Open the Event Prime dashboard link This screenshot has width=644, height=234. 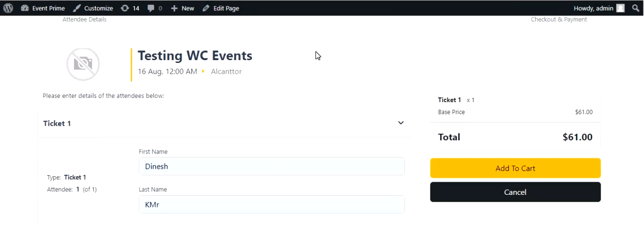click(x=43, y=8)
